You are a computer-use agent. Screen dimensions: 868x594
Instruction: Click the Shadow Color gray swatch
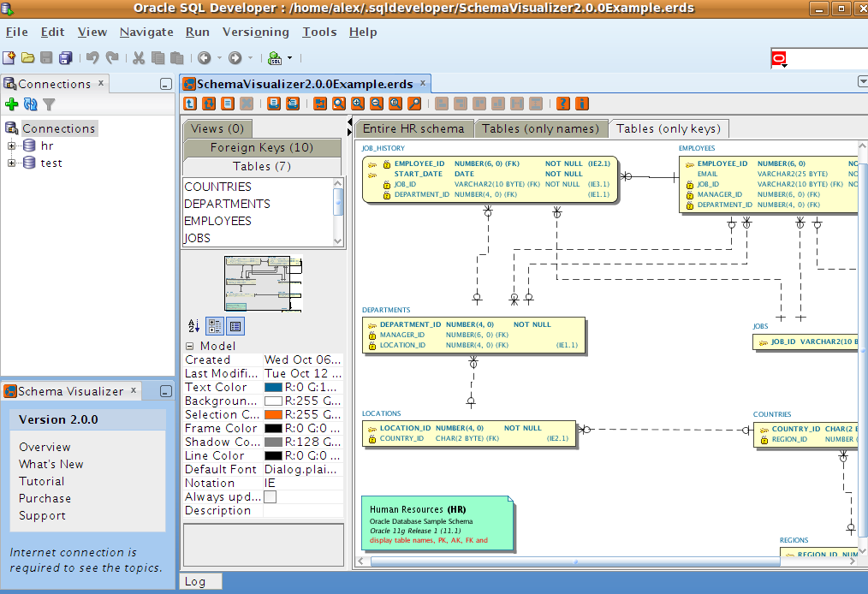click(x=273, y=442)
